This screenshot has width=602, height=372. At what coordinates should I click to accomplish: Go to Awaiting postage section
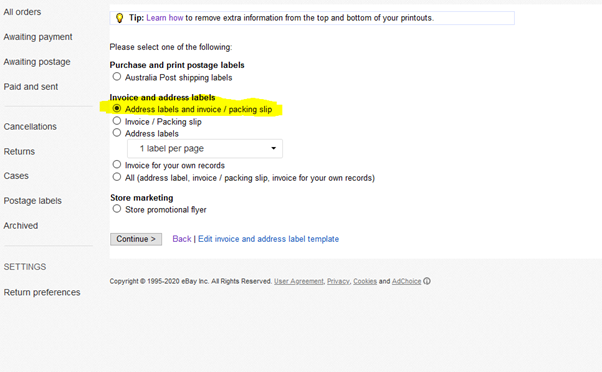(x=37, y=62)
